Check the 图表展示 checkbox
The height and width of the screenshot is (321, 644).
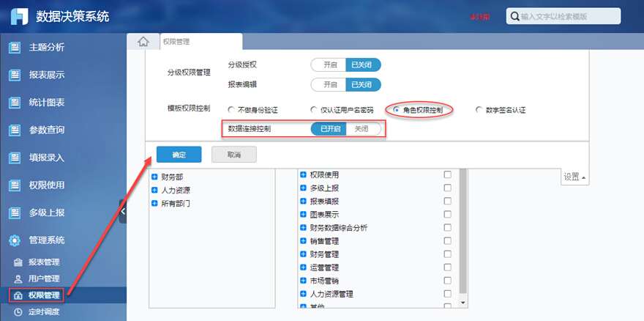pos(447,214)
